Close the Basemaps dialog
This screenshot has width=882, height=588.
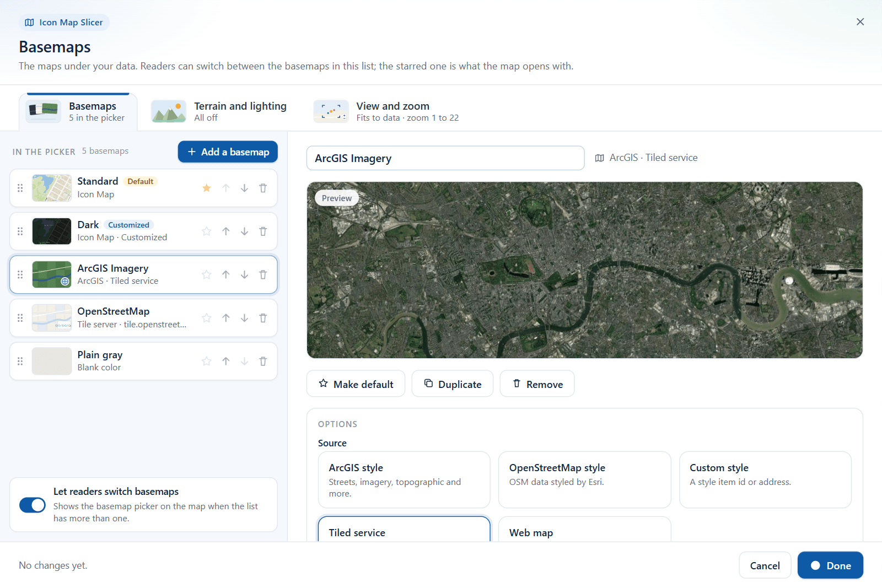[x=860, y=22]
